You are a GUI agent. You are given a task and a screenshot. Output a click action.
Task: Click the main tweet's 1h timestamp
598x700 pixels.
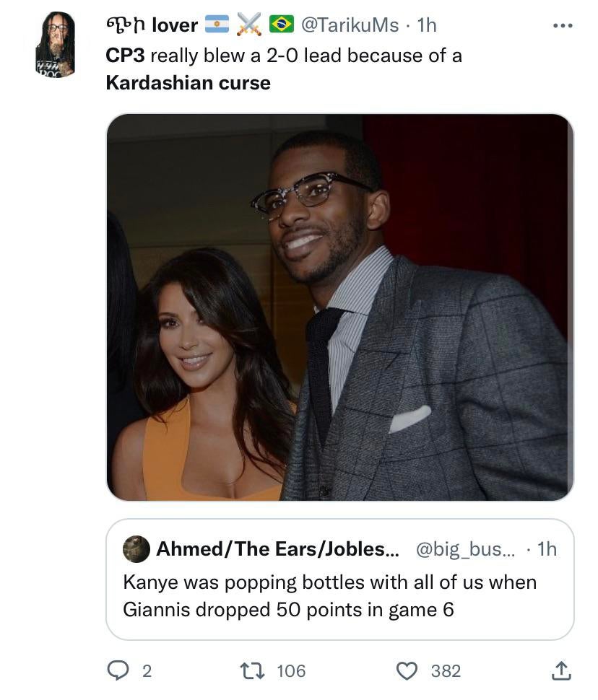[x=427, y=25]
